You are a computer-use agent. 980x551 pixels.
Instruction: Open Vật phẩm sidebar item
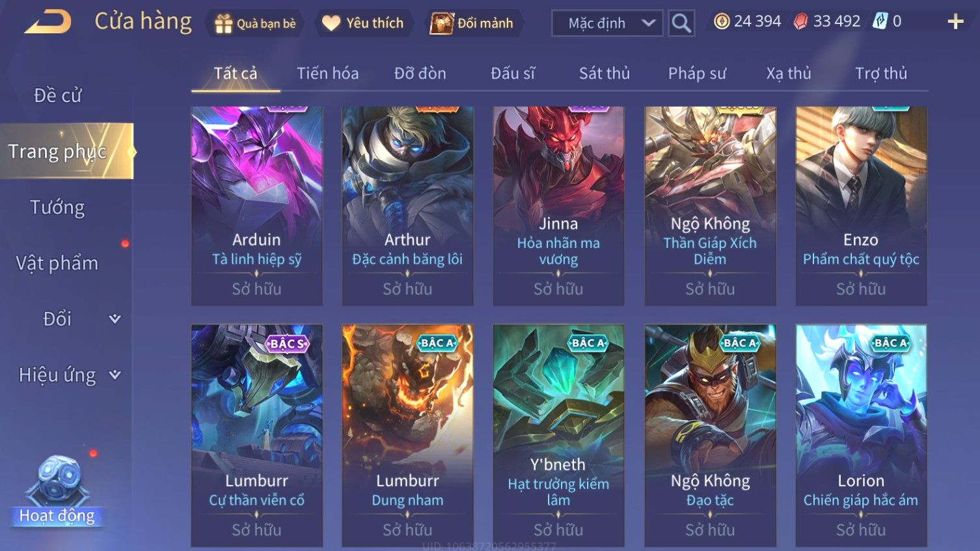click(57, 263)
